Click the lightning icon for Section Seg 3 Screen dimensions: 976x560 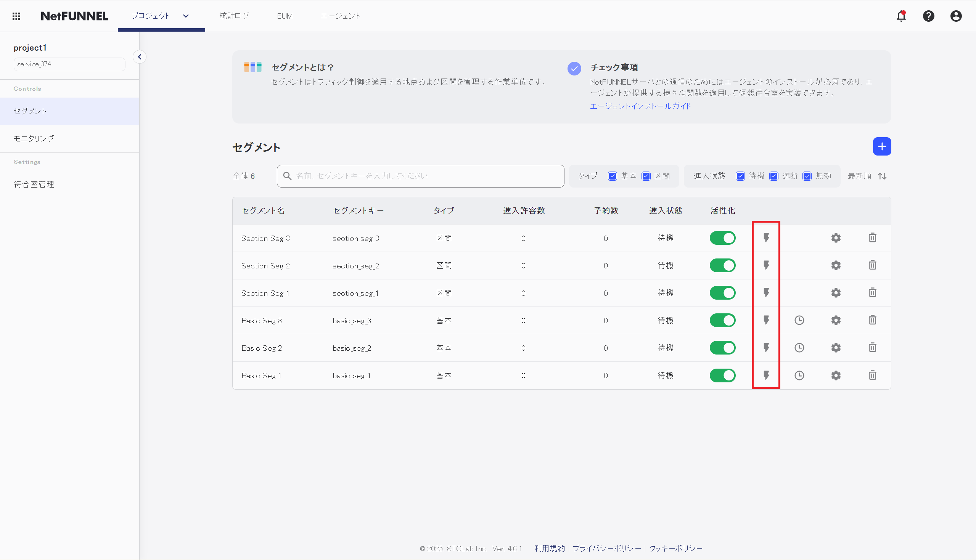click(x=766, y=238)
